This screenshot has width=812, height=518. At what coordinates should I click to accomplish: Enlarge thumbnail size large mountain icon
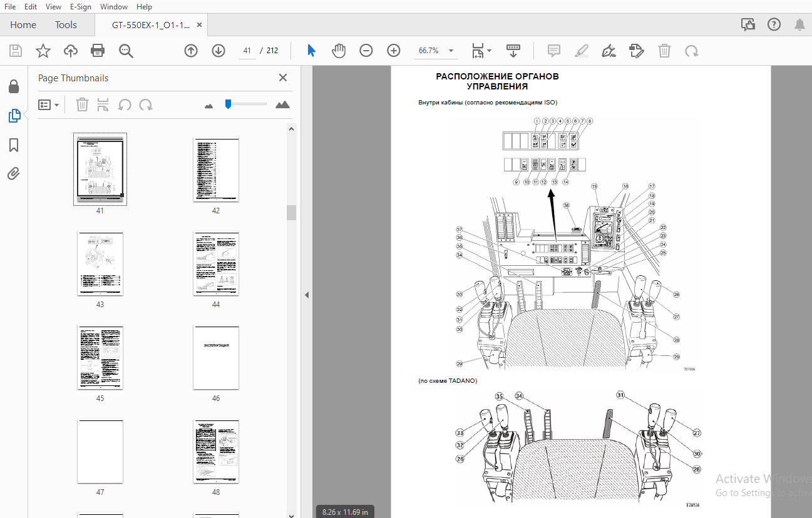coord(283,104)
